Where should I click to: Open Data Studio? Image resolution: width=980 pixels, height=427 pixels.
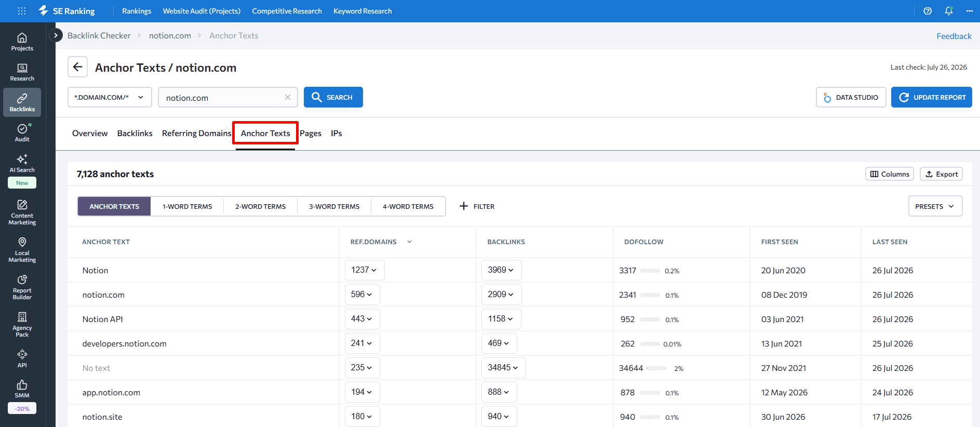pyautogui.click(x=851, y=97)
